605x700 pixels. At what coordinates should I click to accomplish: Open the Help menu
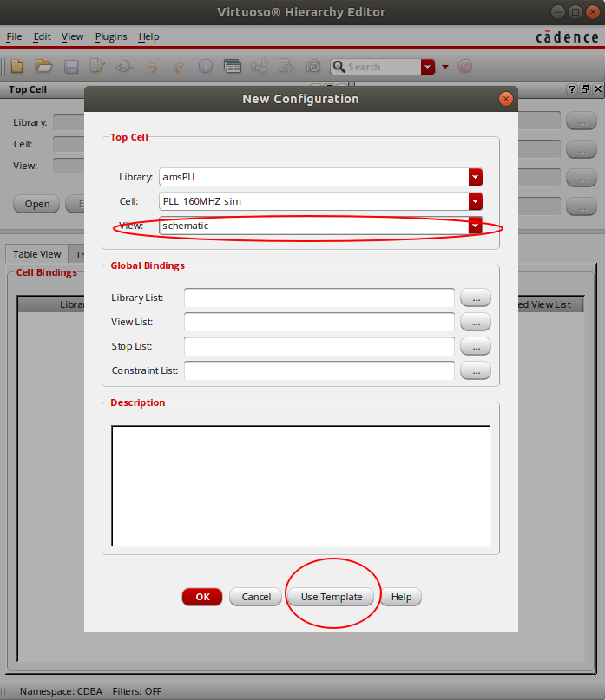[x=148, y=36]
